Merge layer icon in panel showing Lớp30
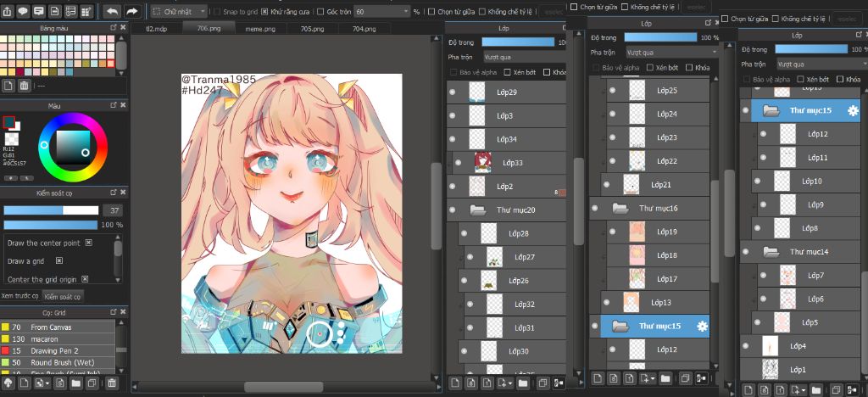Screen dimensions: 868x397 coord(559,383)
